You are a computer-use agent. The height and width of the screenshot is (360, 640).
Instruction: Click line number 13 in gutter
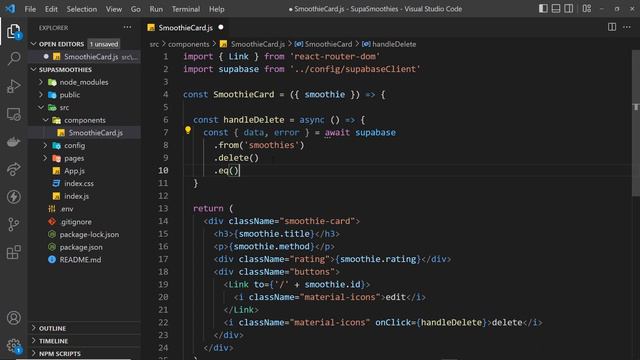click(x=163, y=208)
